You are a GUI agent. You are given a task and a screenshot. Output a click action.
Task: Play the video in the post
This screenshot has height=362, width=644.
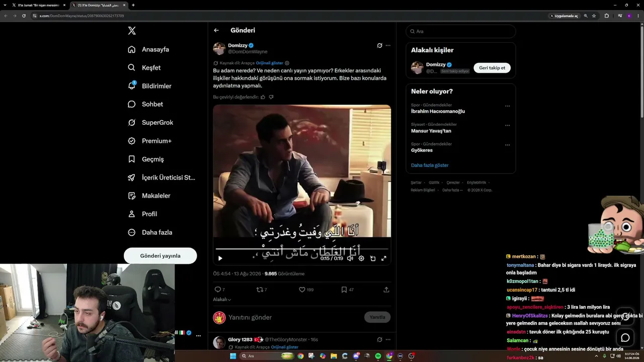[220, 258]
